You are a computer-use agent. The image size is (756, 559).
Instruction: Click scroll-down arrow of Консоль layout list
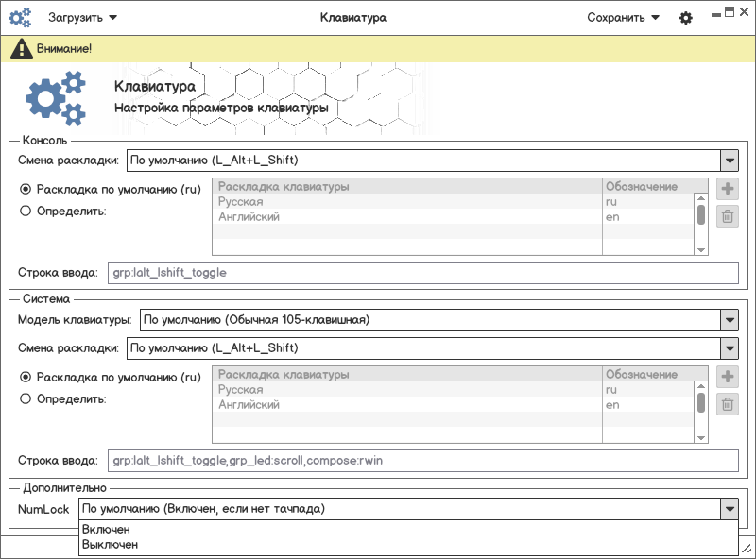coord(701,250)
